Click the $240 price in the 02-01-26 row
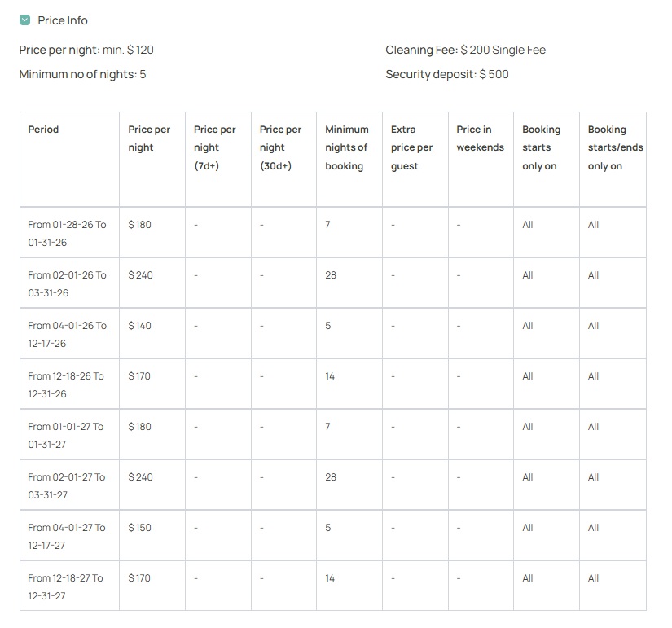Image resolution: width=672 pixels, height=628 pixels. [140, 275]
